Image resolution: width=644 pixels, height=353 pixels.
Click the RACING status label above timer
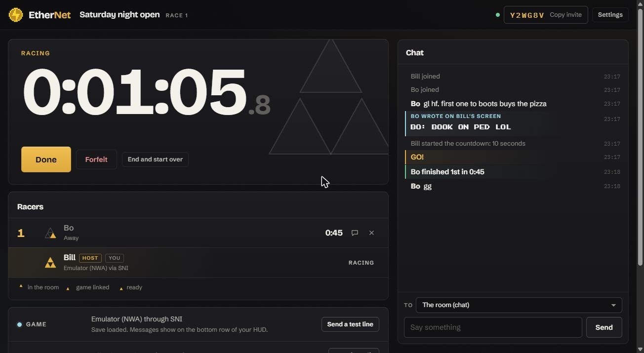point(36,53)
